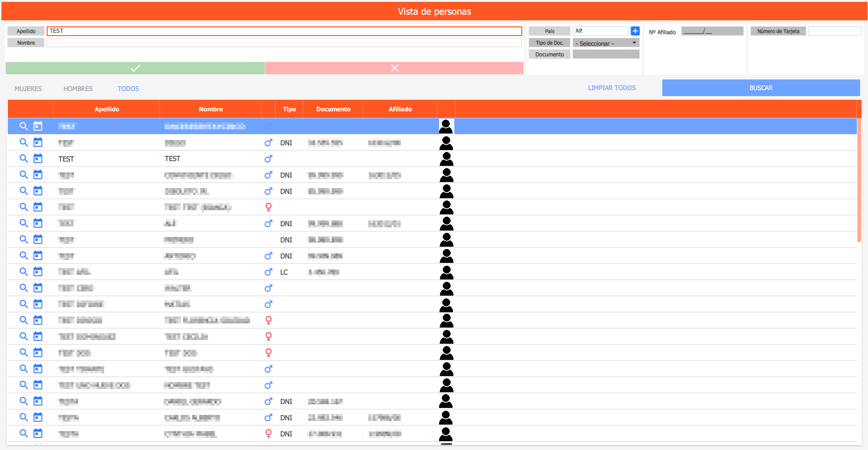Click the person silhouette in the LC document row
Screen dimensions: 868x450
click(x=446, y=272)
